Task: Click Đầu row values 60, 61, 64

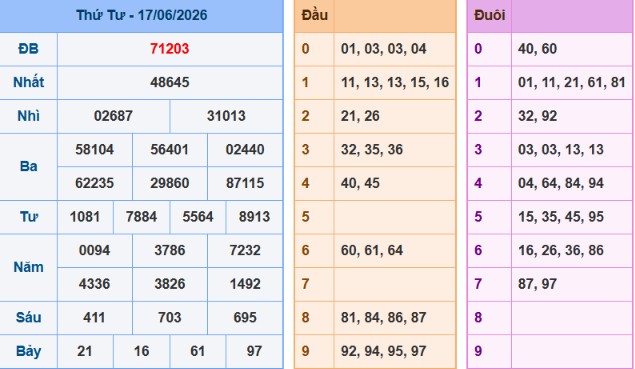Action: (x=372, y=251)
